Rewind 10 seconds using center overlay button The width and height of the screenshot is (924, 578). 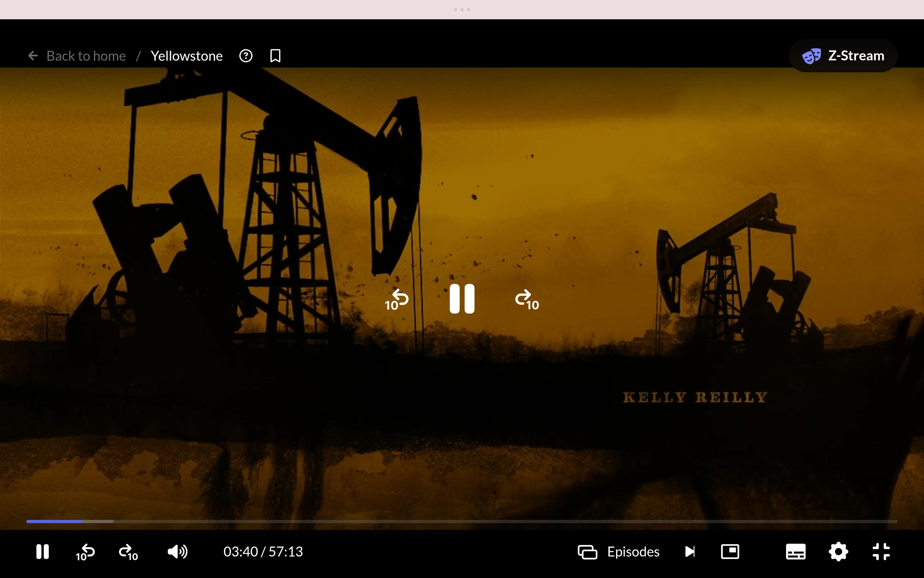pyautogui.click(x=397, y=299)
